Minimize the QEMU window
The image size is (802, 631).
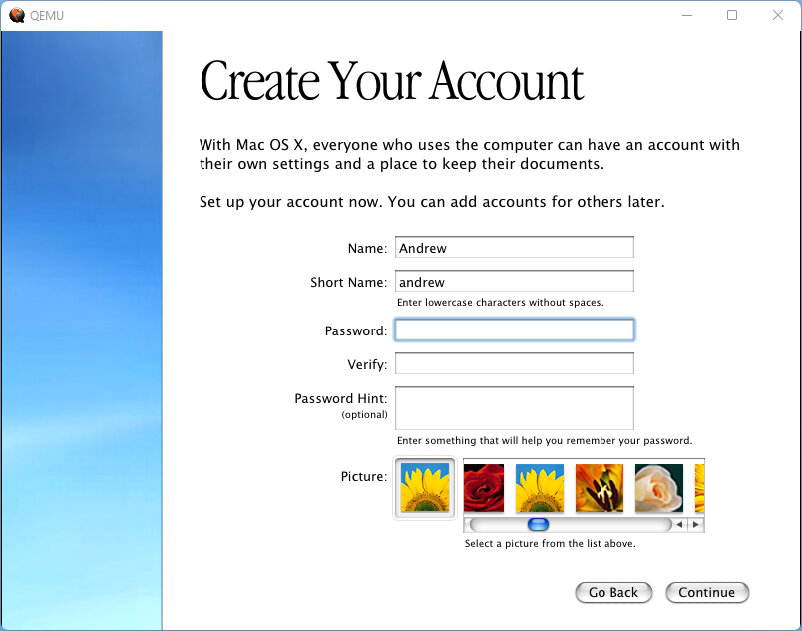[686, 15]
